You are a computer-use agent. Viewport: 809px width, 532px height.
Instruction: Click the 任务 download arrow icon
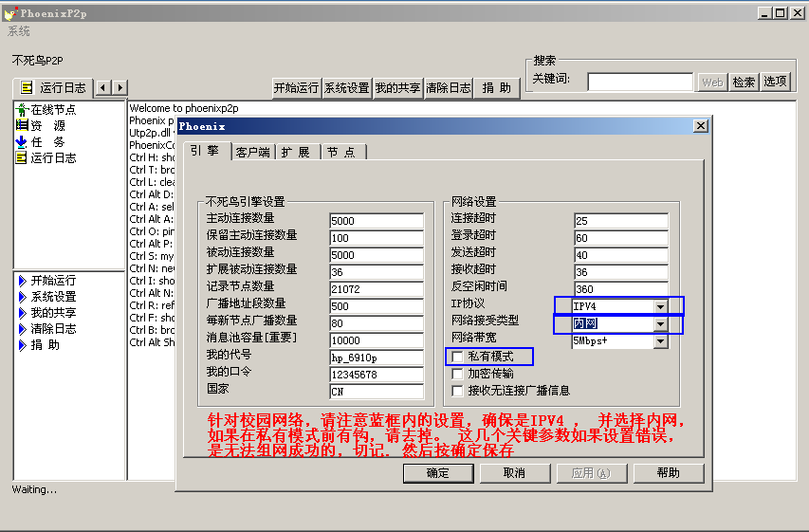point(22,141)
